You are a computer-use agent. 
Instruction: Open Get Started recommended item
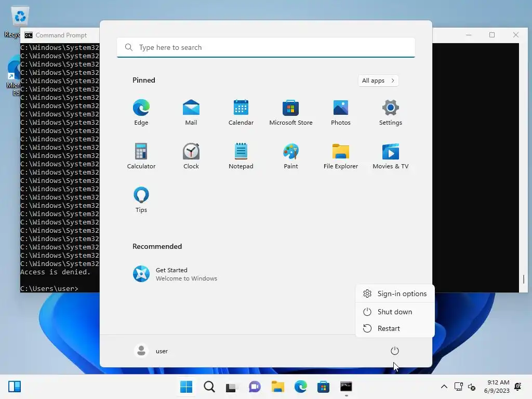click(175, 274)
